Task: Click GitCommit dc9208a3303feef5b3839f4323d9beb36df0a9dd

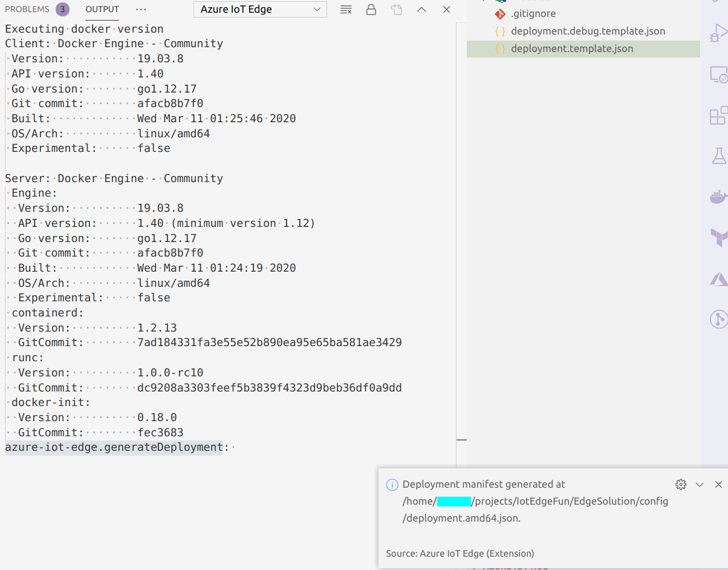Action: click(210, 388)
